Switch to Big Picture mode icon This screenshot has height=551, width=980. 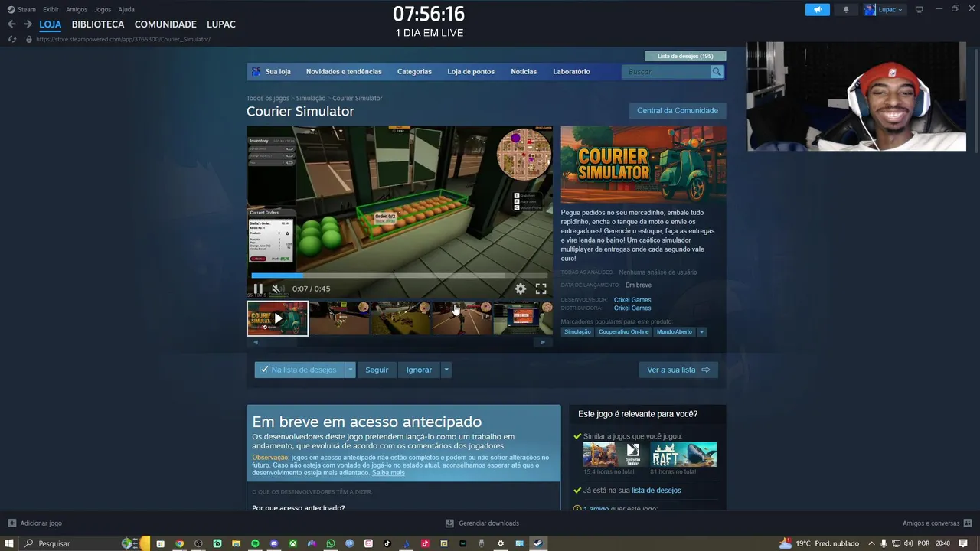click(920, 9)
